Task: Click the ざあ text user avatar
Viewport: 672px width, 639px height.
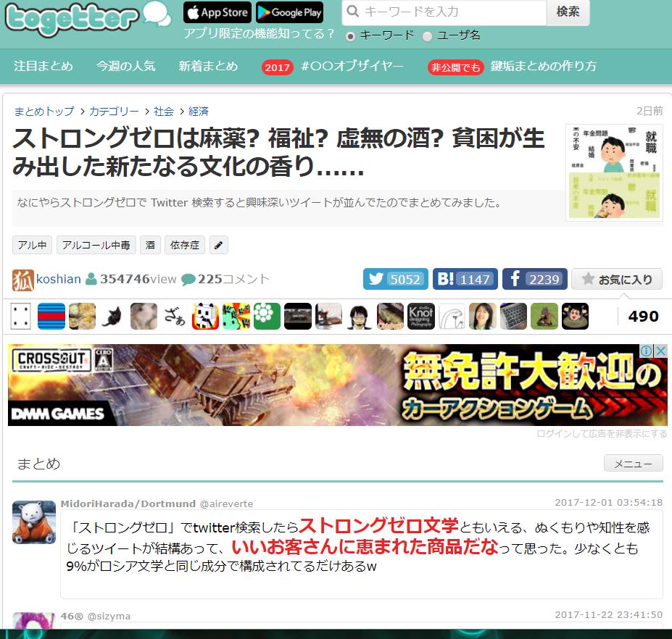Action: [x=175, y=316]
